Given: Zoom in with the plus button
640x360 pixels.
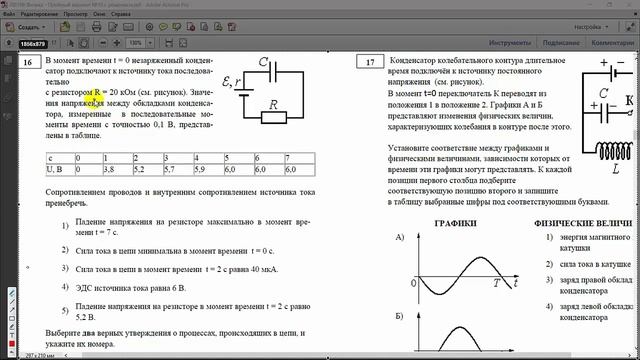Looking at the screenshot, I should (117, 43).
